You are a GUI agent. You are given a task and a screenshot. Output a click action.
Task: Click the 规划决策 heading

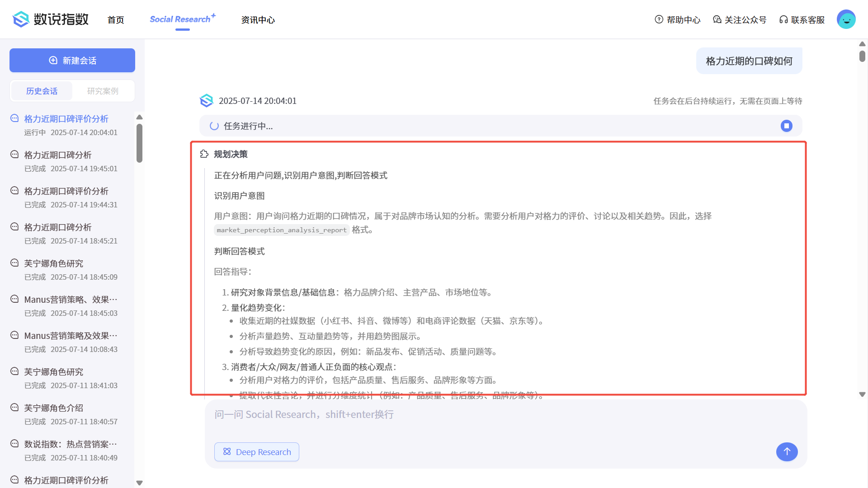click(231, 154)
